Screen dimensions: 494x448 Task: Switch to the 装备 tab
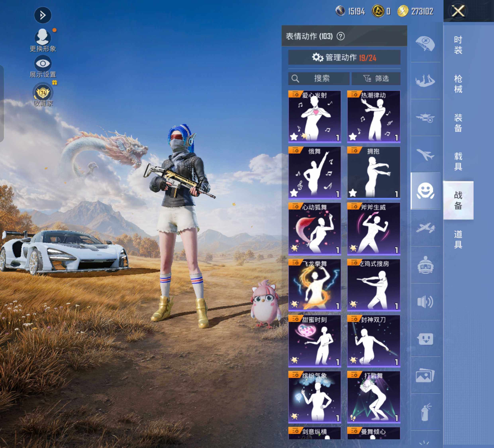click(x=458, y=123)
